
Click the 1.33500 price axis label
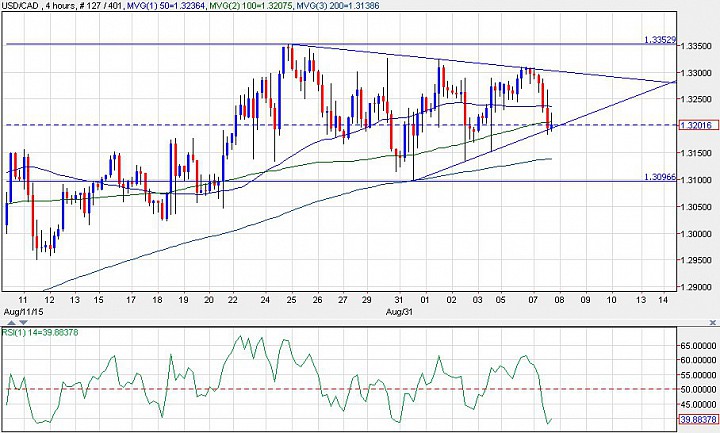pyautogui.click(x=697, y=46)
